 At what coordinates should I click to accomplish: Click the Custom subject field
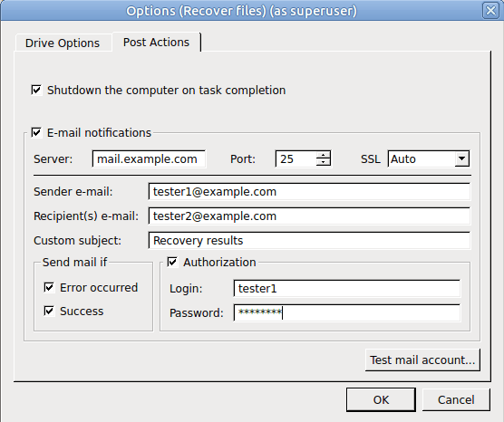pyautogui.click(x=309, y=240)
